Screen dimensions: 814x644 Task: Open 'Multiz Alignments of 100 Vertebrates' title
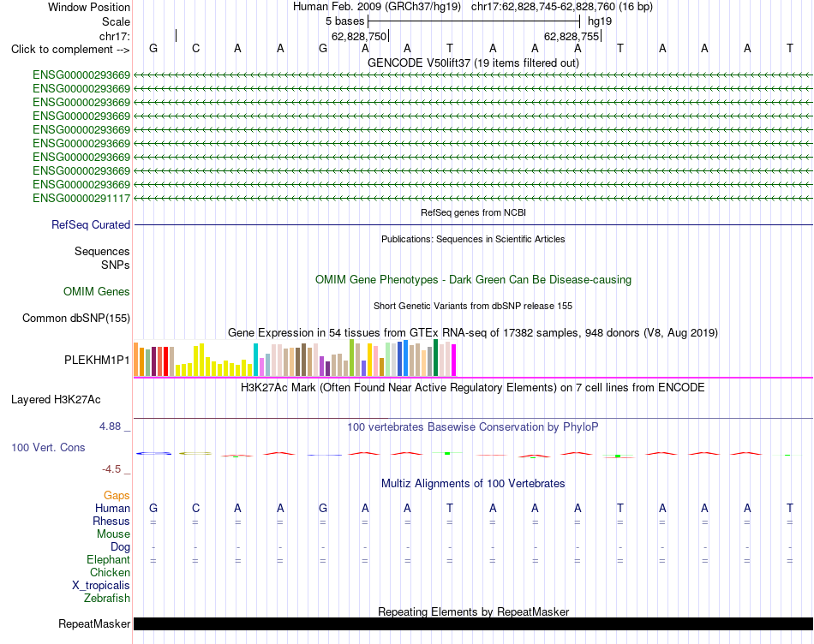[x=473, y=484]
